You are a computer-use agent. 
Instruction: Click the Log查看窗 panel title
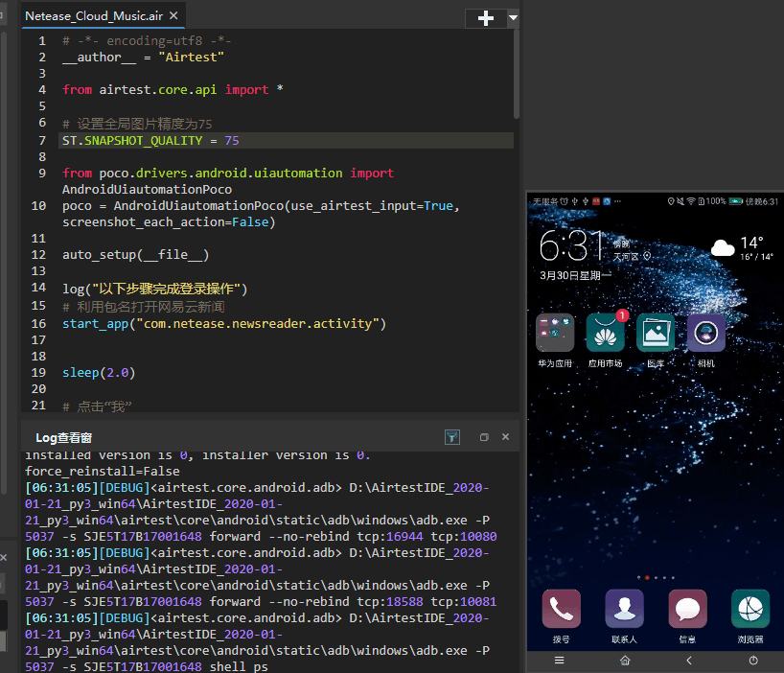[x=63, y=438]
